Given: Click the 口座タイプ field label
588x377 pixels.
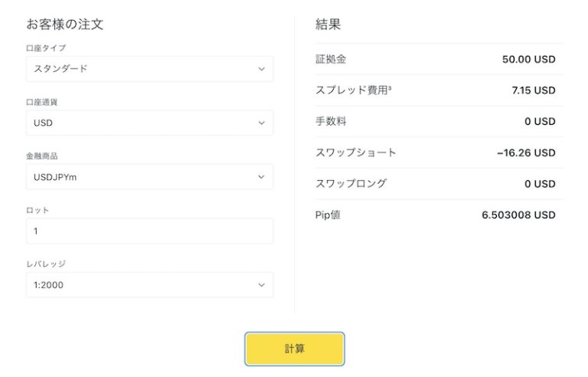Looking at the screenshot, I should click(x=44, y=48).
